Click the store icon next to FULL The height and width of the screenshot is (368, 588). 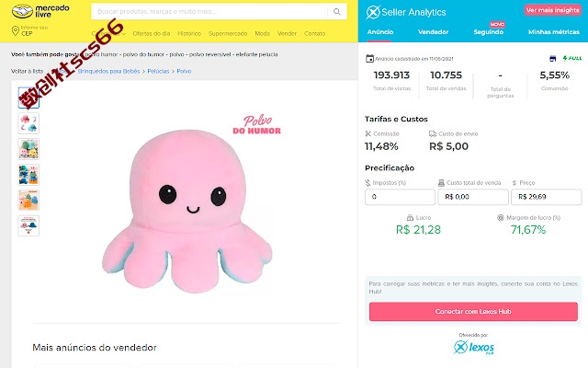pyautogui.click(x=552, y=59)
